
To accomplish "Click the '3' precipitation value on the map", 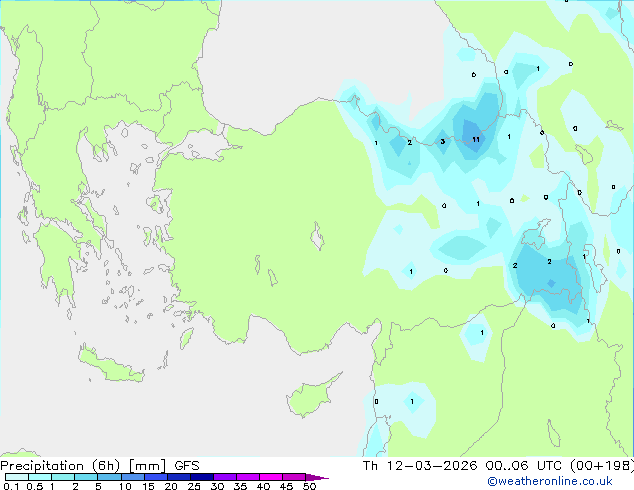I will point(443,142).
